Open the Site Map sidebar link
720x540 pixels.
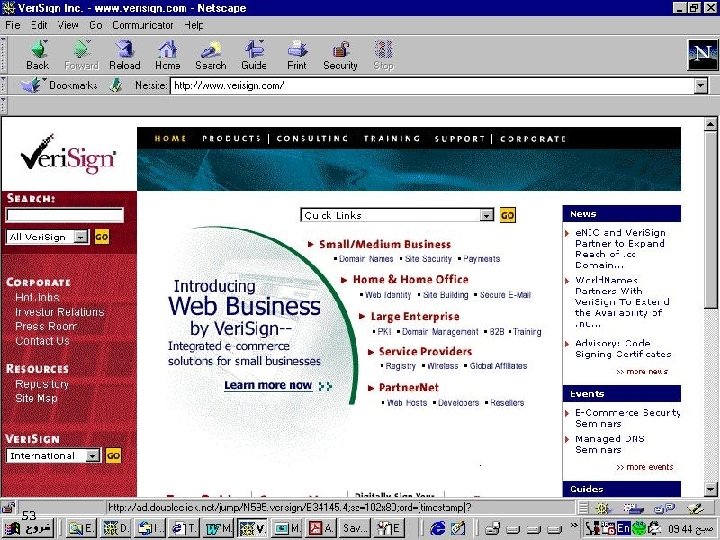point(36,398)
